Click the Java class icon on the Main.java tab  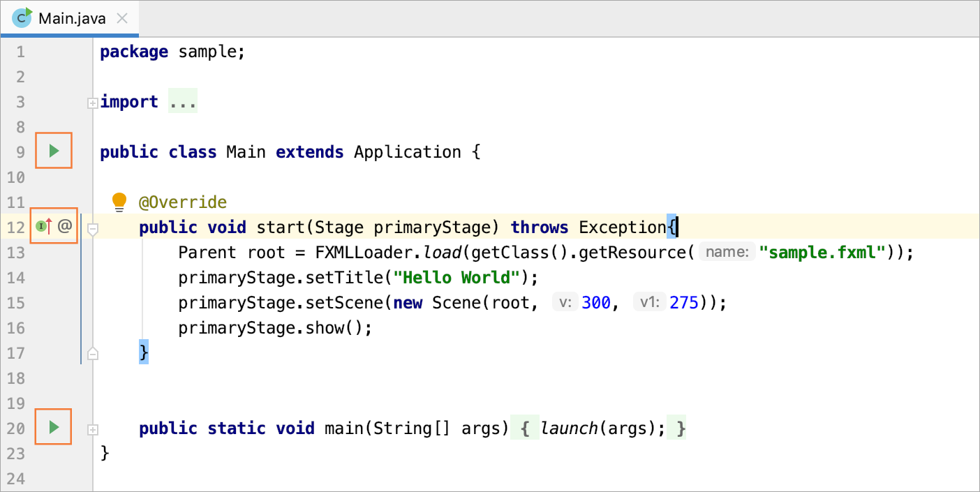22,17
